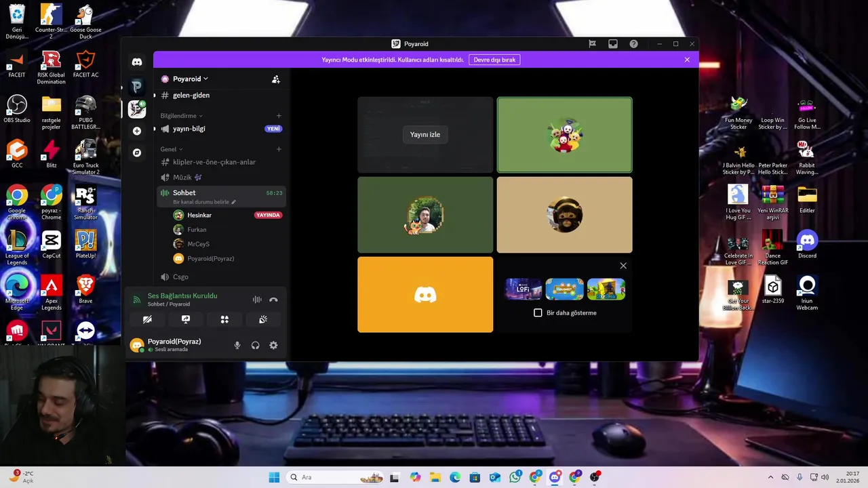Open the Windows Start menu
Viewport: 868px width, 488px height.
pos(274,477)
